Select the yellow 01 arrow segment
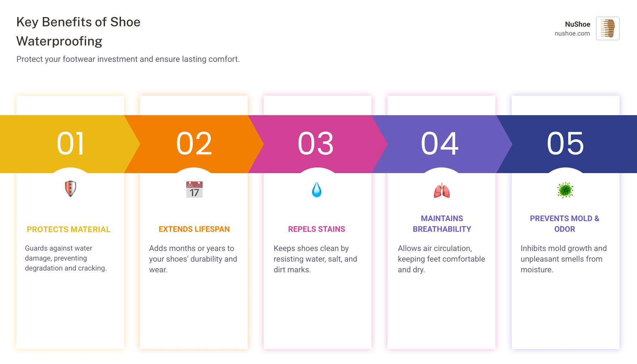The width and height of the screenshot is (637, 364). [x=70, y=144]
